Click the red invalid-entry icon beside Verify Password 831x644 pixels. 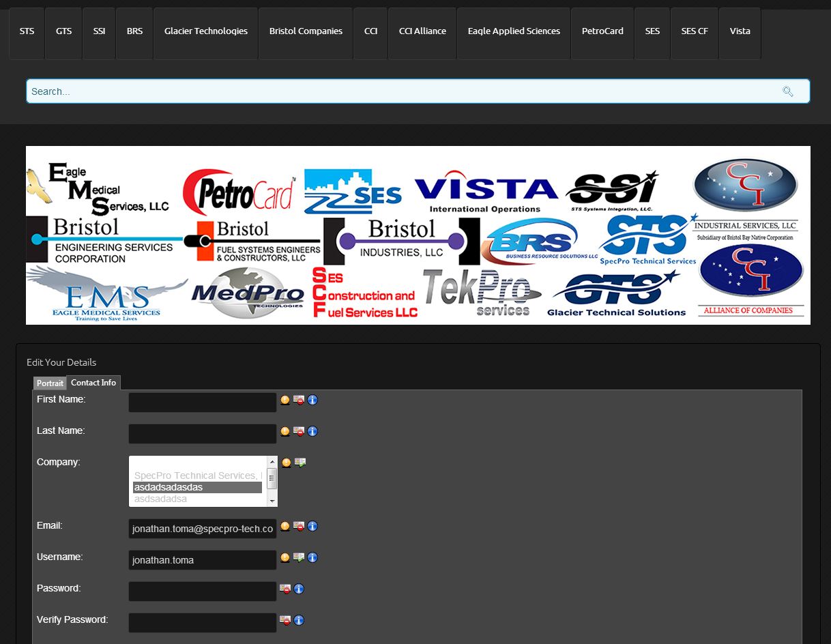[x=285, y=620]
